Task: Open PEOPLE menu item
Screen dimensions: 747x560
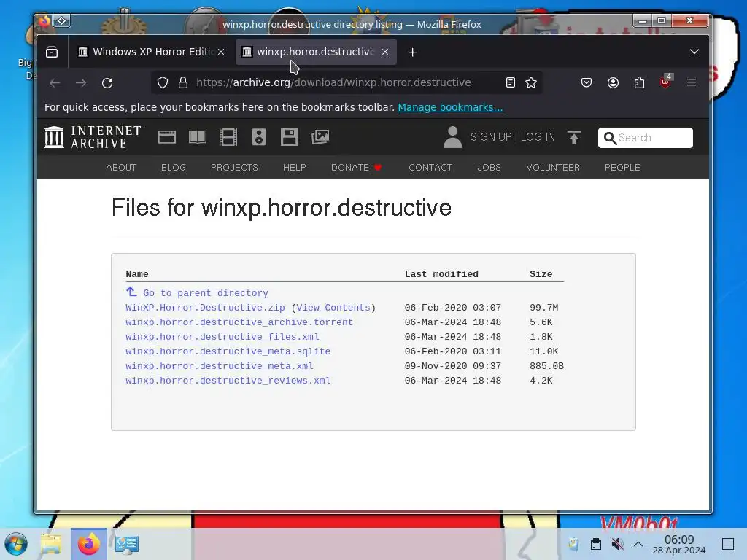Action: pyautogui.click(x=622, y=168)
